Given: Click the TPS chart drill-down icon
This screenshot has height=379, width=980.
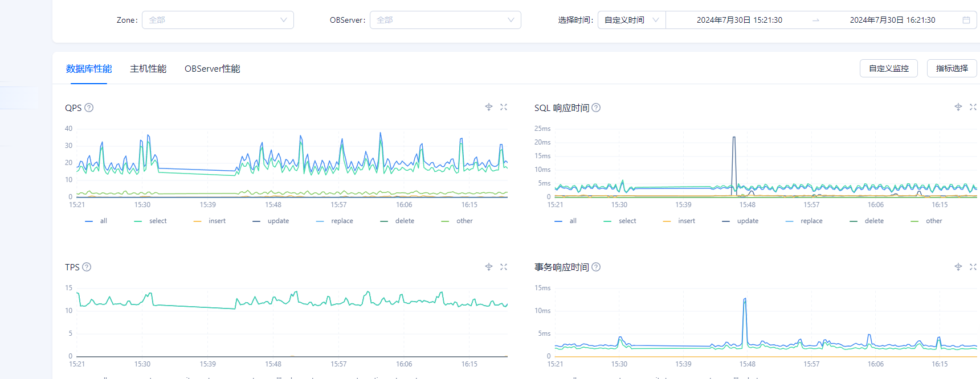Looking at the screenshot, I should 489,267.
